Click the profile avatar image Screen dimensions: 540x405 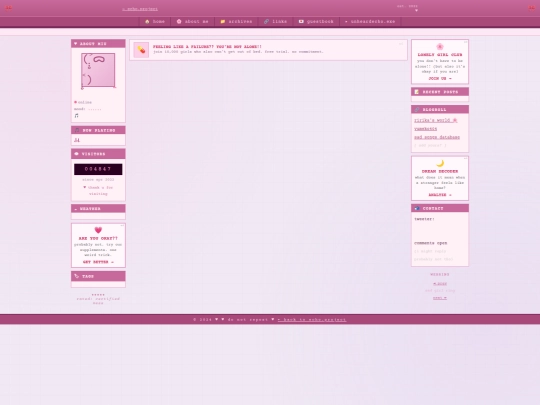[98, 71]
